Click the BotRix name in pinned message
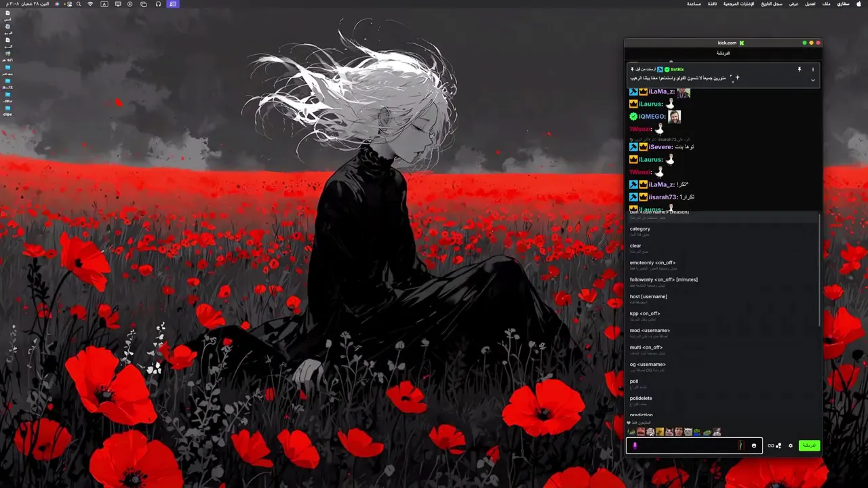 tap(677, 69)
